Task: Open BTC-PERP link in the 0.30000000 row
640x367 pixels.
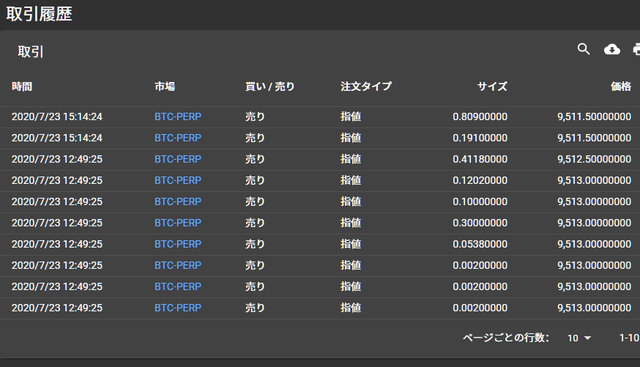Action: [178, 223]
